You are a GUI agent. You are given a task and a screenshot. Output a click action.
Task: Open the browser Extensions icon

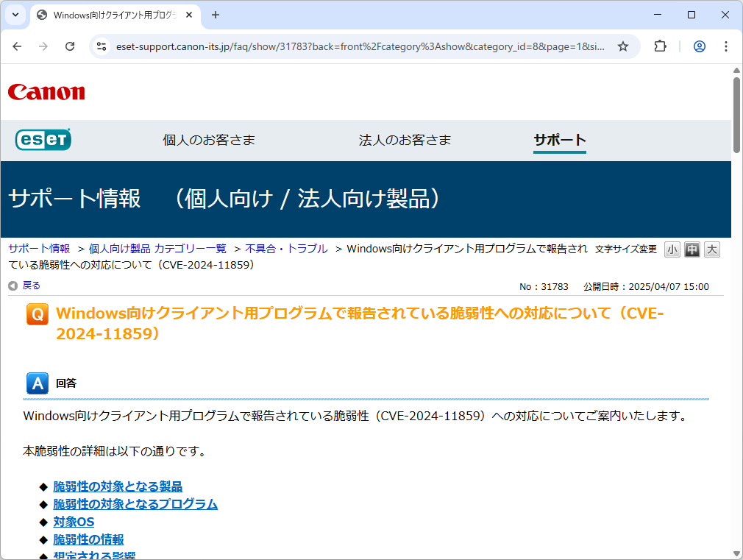click(x=660, y=46)
